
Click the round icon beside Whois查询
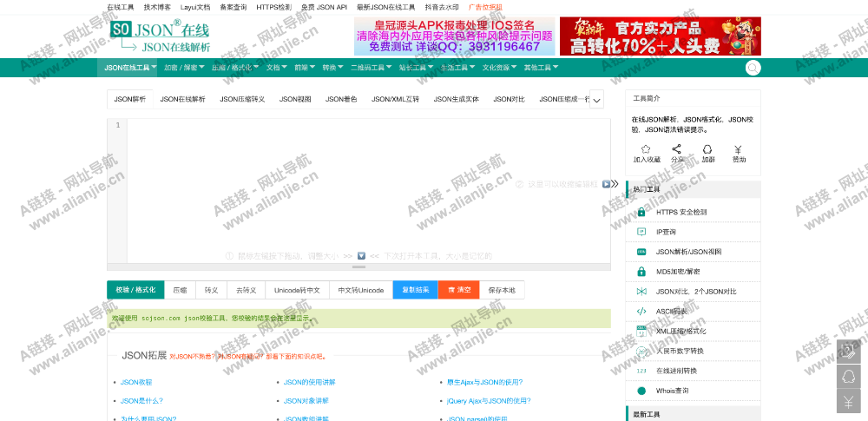(641, 391)
